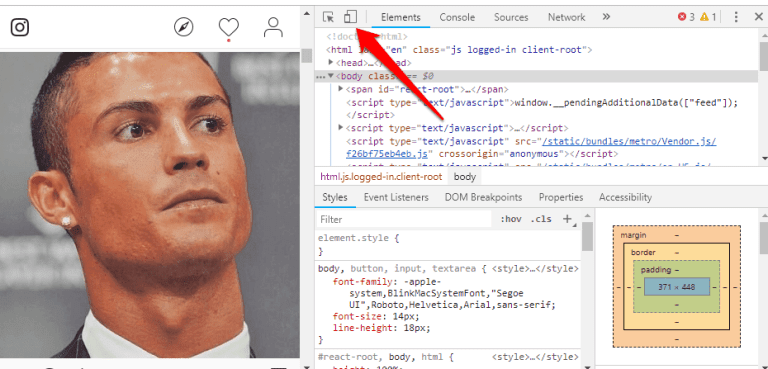Open the DOM Breakpoints tab
This screenshot has width=768, height=369.
tap(483, 197)
